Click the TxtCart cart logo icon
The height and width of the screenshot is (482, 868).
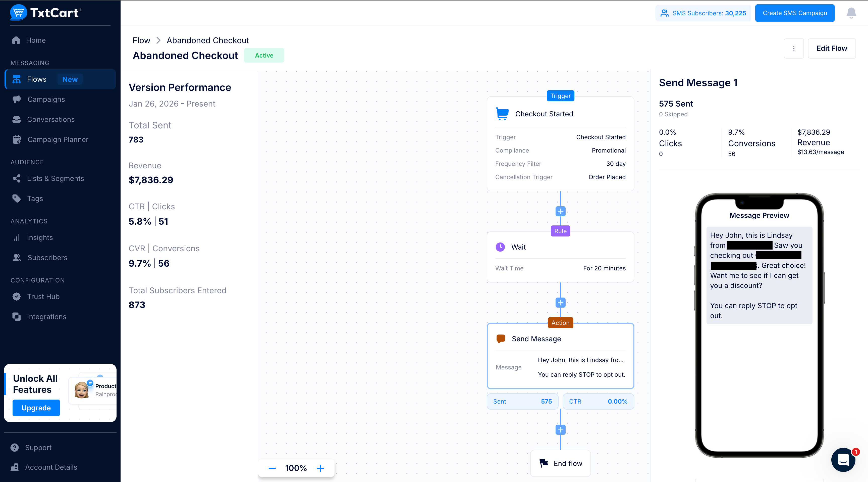pos(19,13)
